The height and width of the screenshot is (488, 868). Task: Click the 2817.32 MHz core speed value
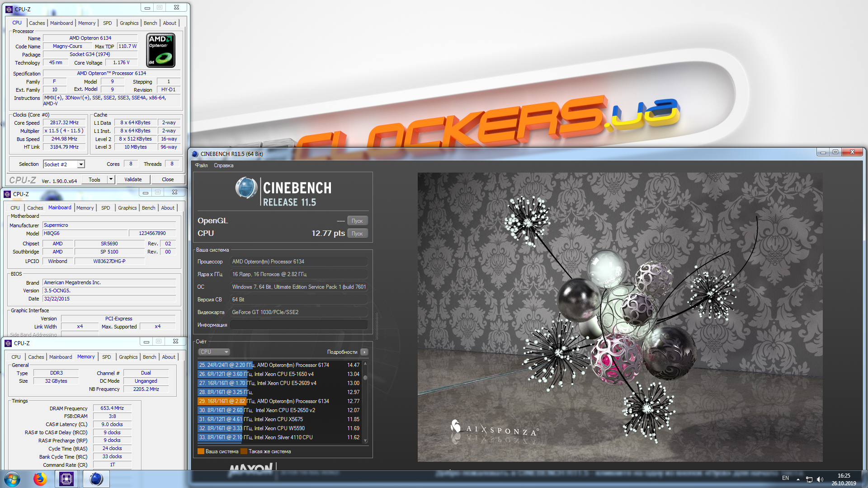pos(64,123)
